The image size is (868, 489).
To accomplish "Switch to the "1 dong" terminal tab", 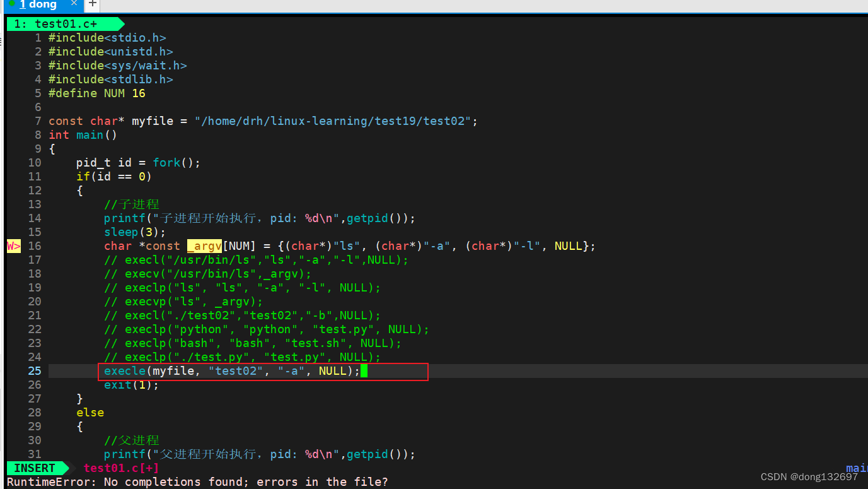I will (38, 5).
